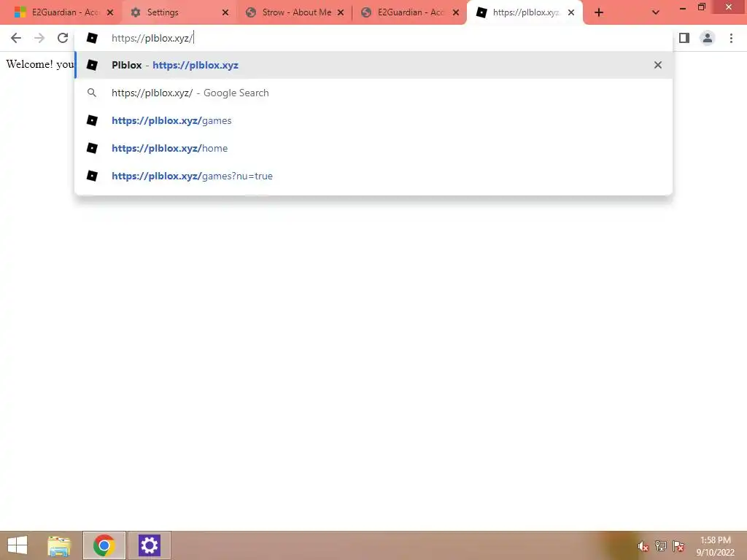Close the Settings tab
The image size is (747, 560).
225,13
